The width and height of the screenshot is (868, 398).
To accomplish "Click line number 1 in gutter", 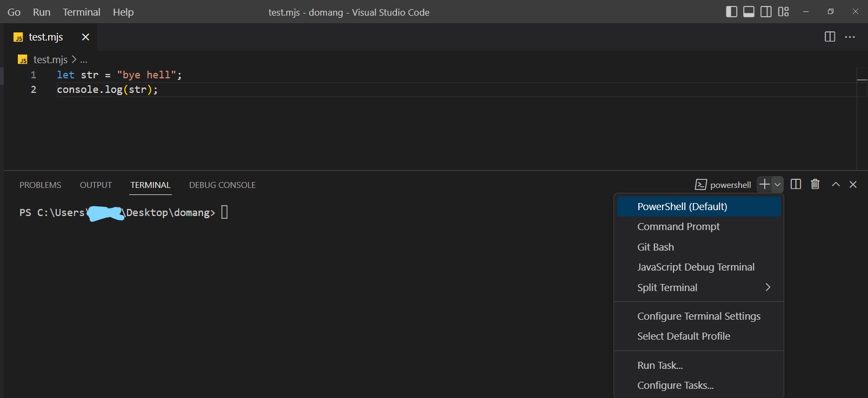I will pos(34,75).
